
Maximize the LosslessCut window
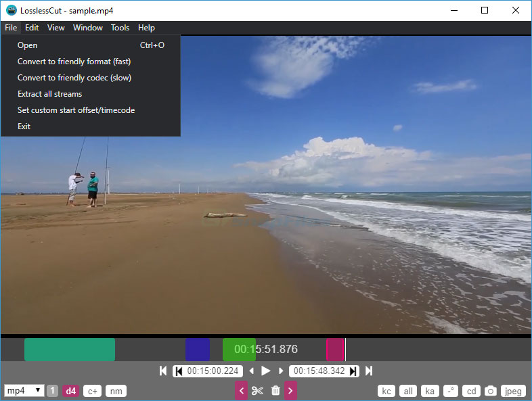[485, 11]
